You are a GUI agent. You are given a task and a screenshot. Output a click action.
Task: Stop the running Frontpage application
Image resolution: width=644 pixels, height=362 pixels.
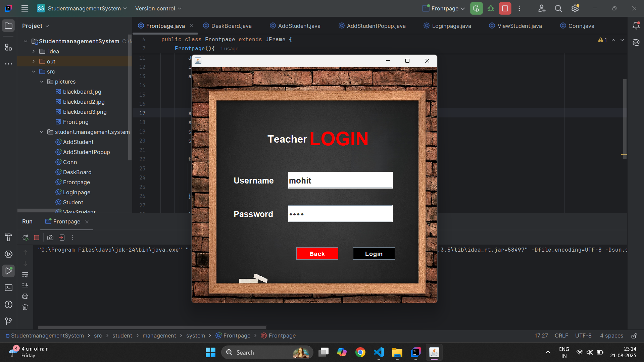(x=505, y=8)
